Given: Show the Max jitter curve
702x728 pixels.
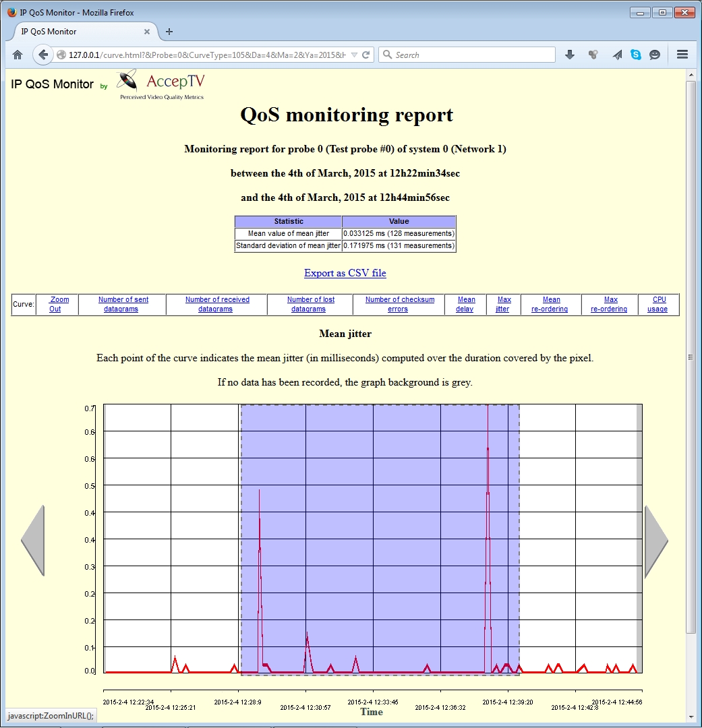Looking at the screenshot, I should [504, 305].
